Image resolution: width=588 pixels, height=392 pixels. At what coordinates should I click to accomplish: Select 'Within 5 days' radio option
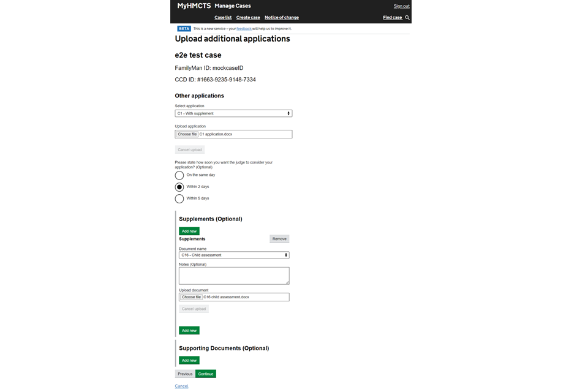(179, 198)
